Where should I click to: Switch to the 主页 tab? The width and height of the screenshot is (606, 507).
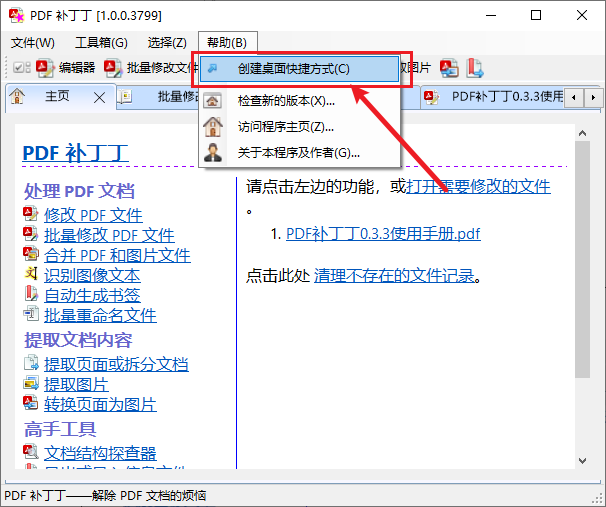(x=57, y=96)
